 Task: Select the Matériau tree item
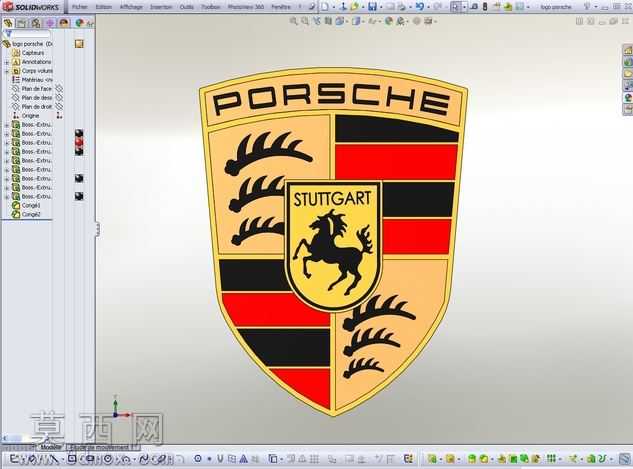click(x=37, y=80)
